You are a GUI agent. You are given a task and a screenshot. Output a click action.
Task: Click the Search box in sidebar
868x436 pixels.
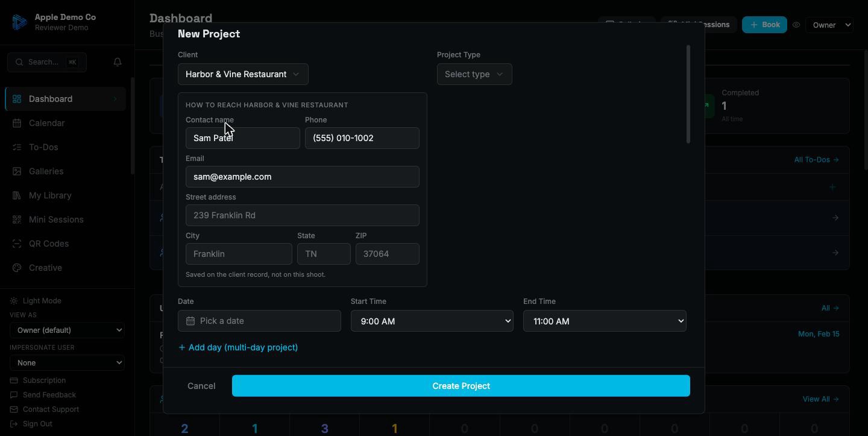47,62
